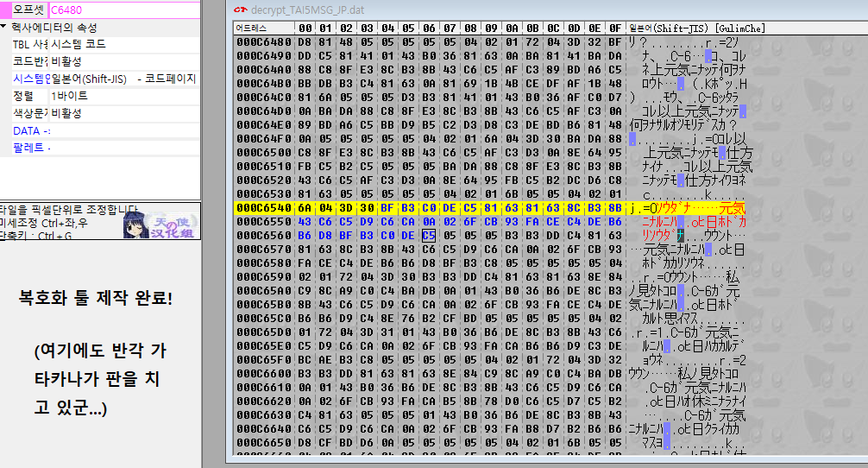868x468 pixels.
Task: Click the decoded text of row 000C6500
Action: [697, 153]
